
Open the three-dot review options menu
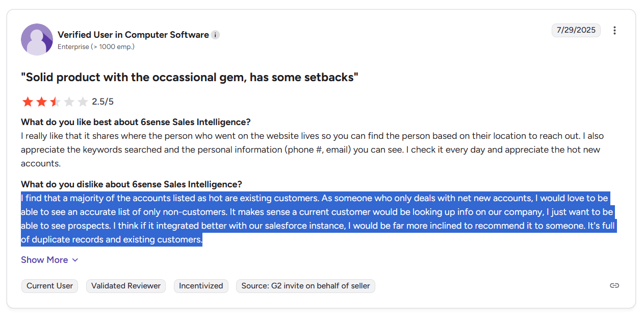[x=614, y=31]
